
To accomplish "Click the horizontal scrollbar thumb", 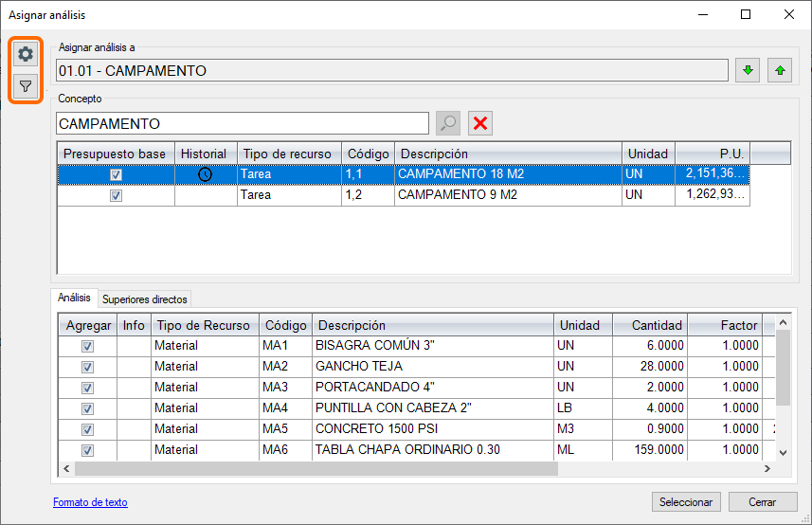I will [316, 468].
